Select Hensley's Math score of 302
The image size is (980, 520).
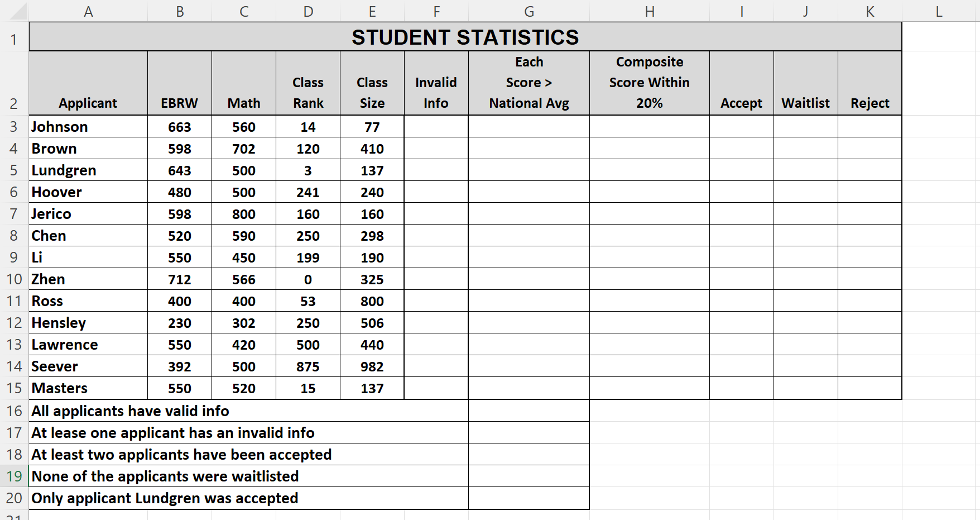click(x=243, y=323)
